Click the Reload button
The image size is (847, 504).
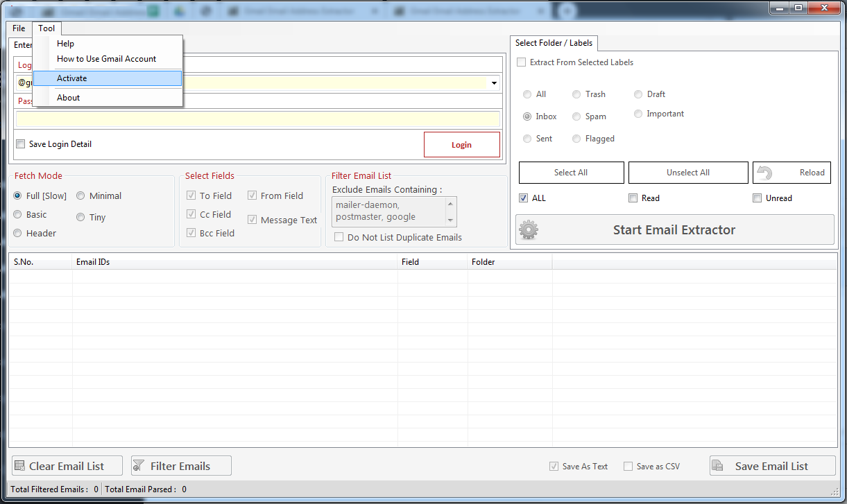click(792, 173)
